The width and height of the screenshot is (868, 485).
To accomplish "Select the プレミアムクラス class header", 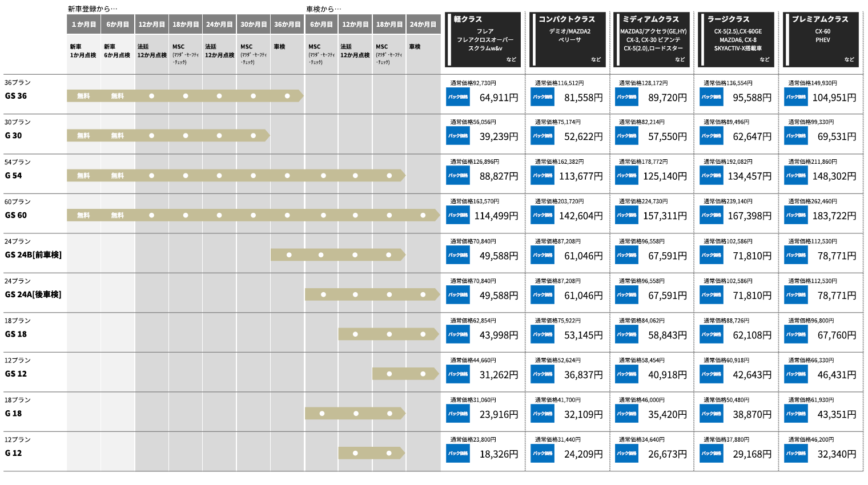I will (821, 39).
